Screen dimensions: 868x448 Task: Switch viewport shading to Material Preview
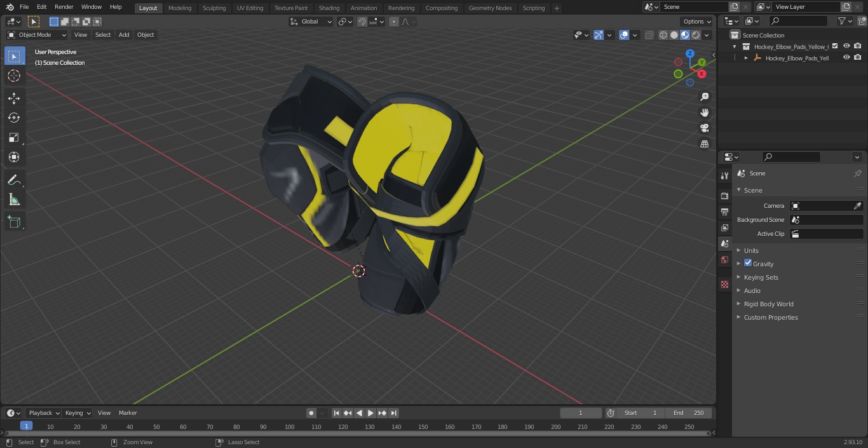tap(685, 35)
